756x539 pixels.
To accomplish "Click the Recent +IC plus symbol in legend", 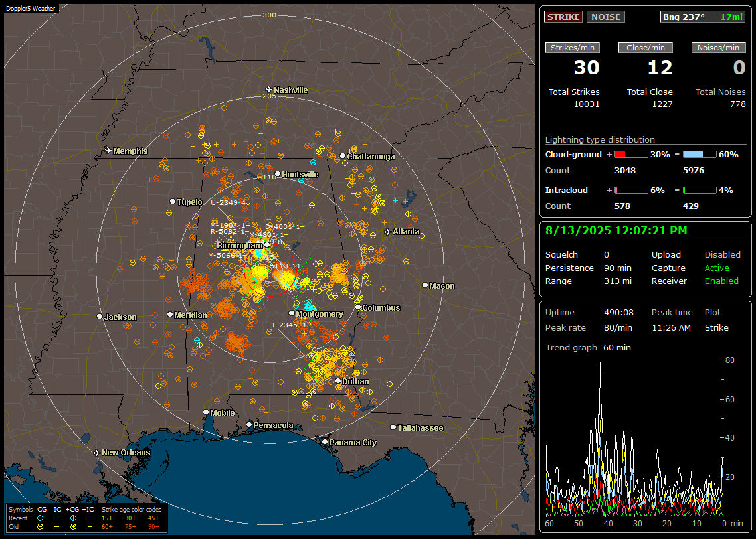I will pos(90,518).
